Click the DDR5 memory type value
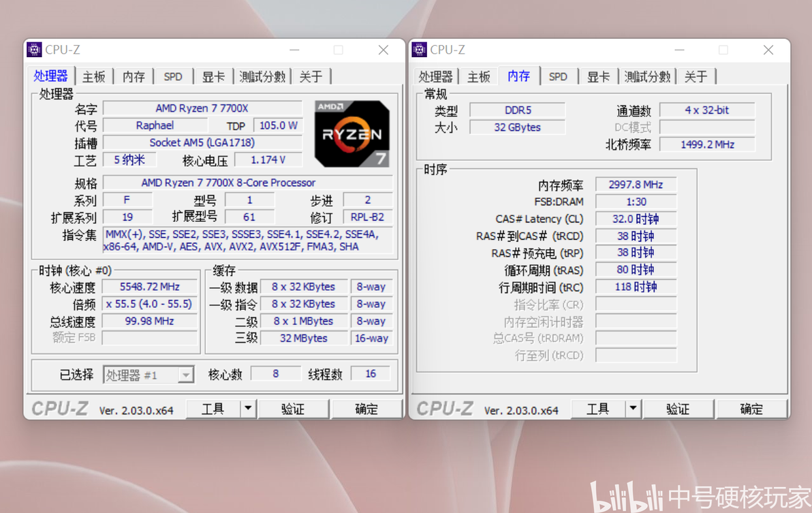This screenshot has height=513, width=812. (x=517, y=110)
